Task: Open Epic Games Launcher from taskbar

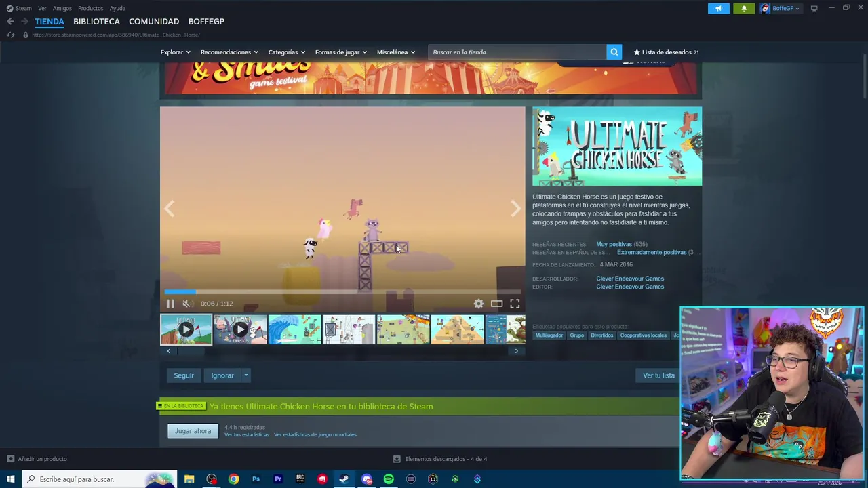Action: click(300, 479)
